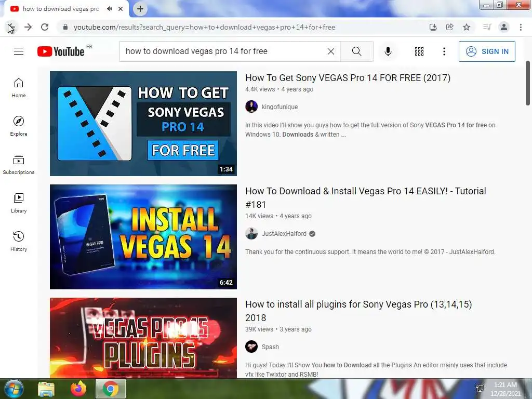The height and width of the screenshot is (399, 532).
Task: Click the 'In this video I'll show you guys' description
Action: (x=370, y=129)
